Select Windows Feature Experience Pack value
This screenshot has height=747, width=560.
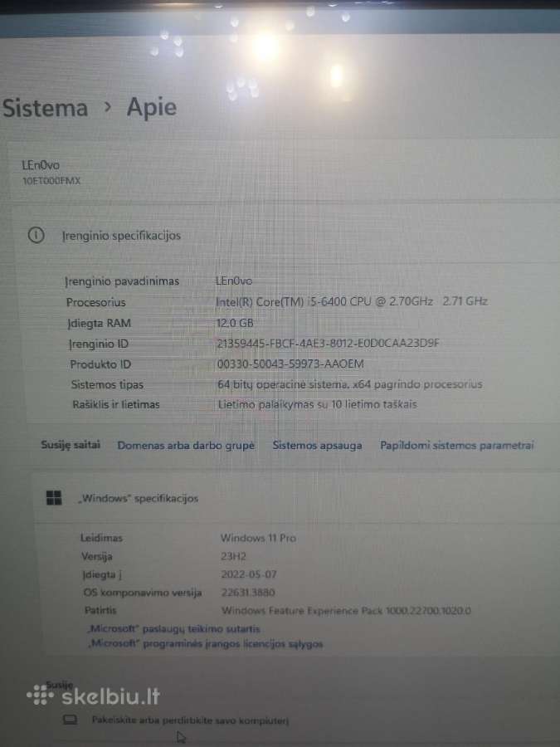[346, 610]
